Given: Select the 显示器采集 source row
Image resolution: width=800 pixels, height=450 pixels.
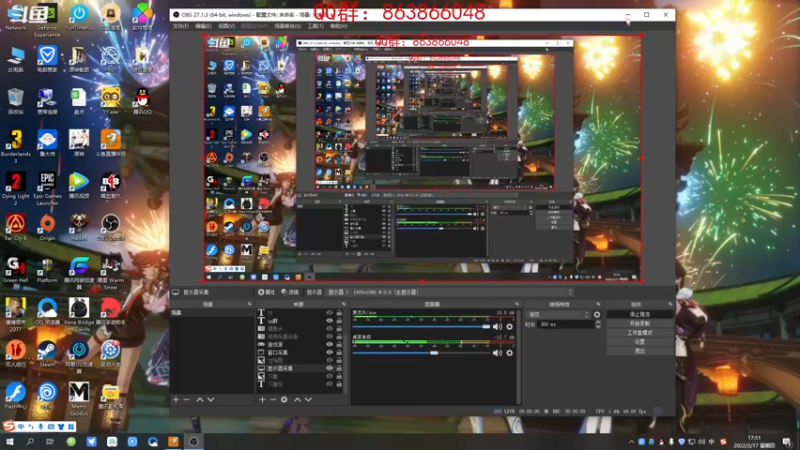Looking at the screenshot, I should (301, 368).
